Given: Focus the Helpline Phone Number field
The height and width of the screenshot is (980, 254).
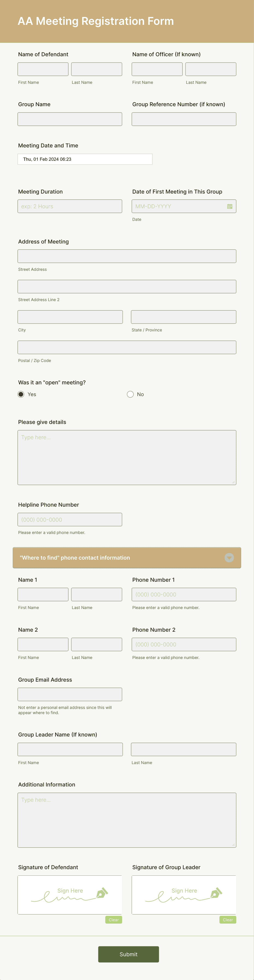Looking at the screenshot, I should 70,519.
